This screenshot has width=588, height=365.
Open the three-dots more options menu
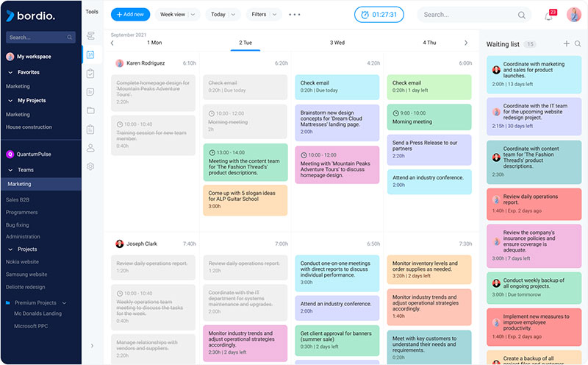coord(295,15)
